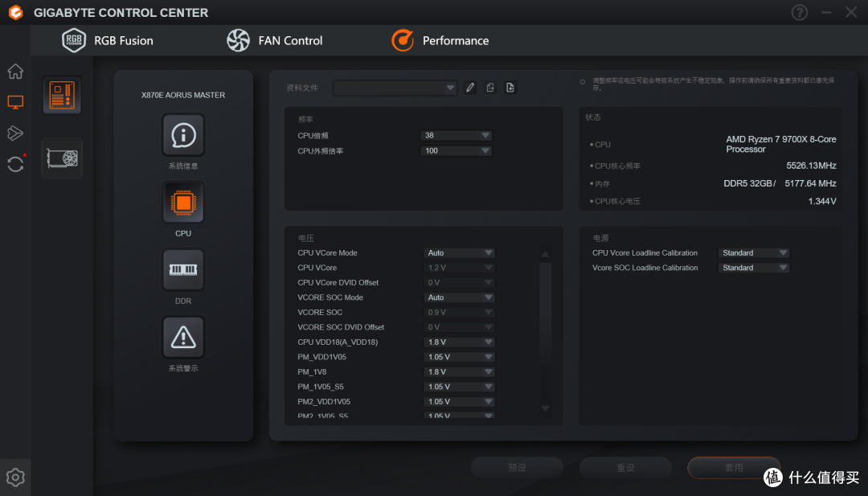Open the disabled CPU VCore 1.2 V dropdown

[459, 268]
